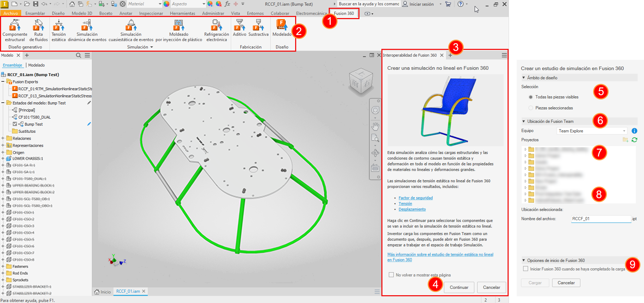The image size is (644, 303).
Task: Save the document with the floppy disk icon
Action: (x=35, y=4)
